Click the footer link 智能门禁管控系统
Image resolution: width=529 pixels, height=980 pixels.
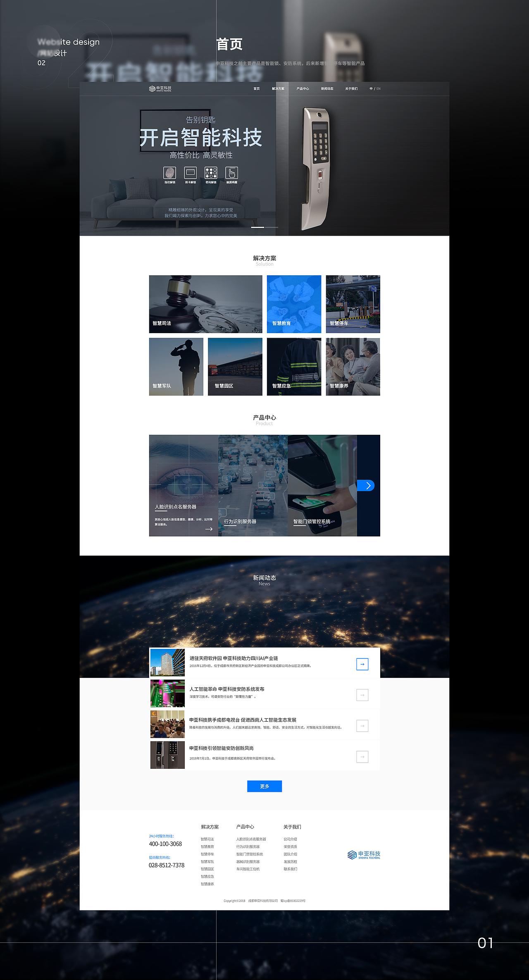[250, 854]
